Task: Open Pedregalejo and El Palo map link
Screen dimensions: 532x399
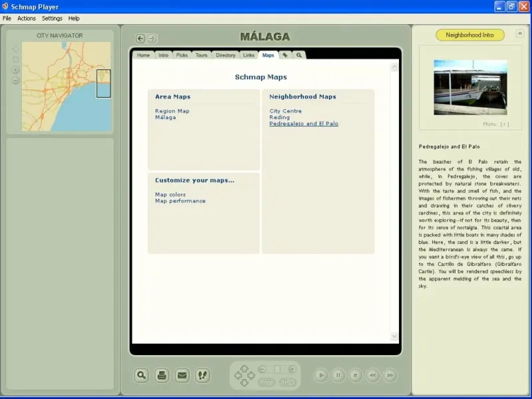Action: pyautogui.click(x=304, y=124)
